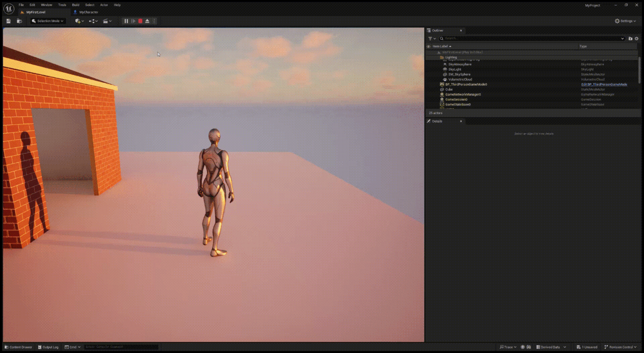Click the Cube static mesh icon in Outliner
Viewport: 644px width, 353px height.
[442, 89]
